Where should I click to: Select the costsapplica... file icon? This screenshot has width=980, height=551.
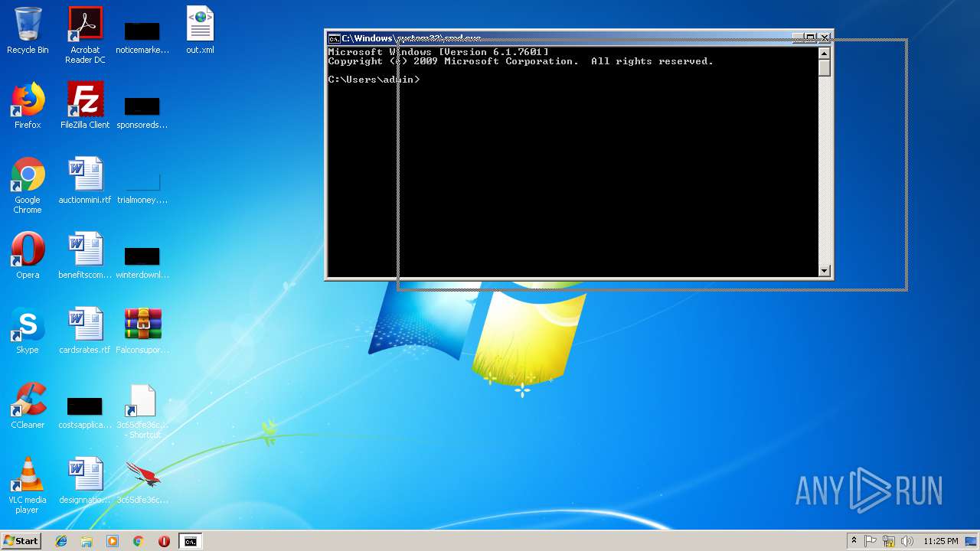[85, 412]
